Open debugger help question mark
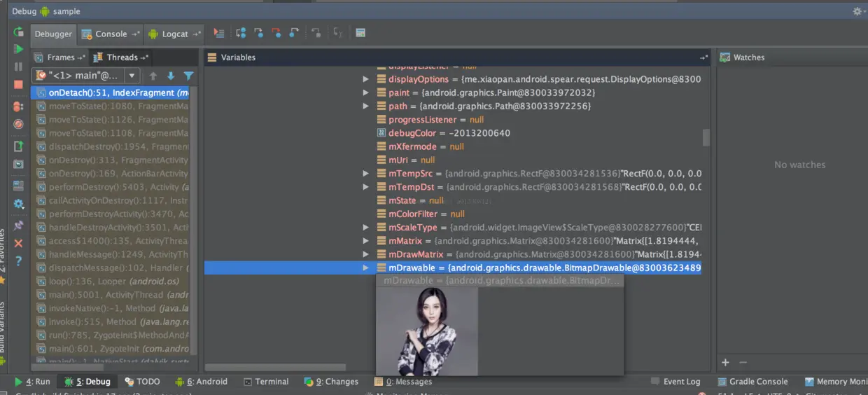868x395 pixels. [18, 261]
